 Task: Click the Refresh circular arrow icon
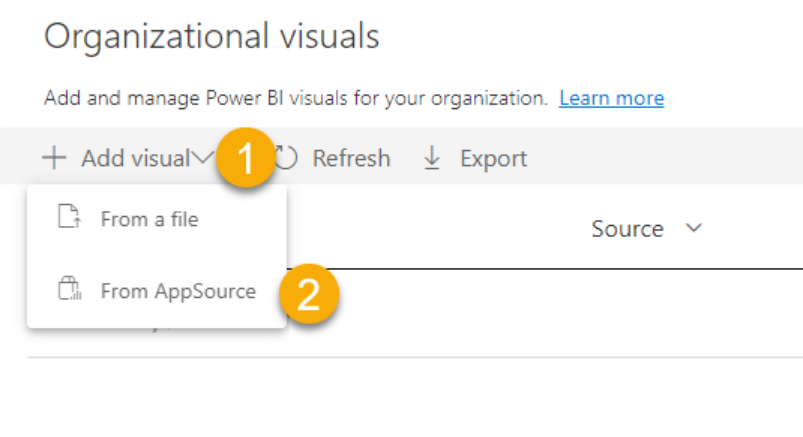286,157
